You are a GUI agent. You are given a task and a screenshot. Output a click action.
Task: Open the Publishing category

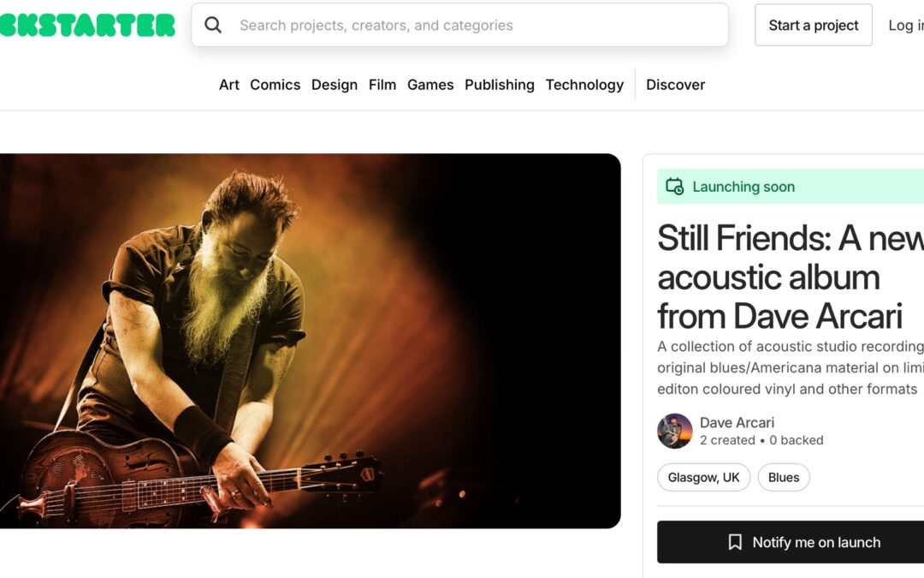click(499, 85)
